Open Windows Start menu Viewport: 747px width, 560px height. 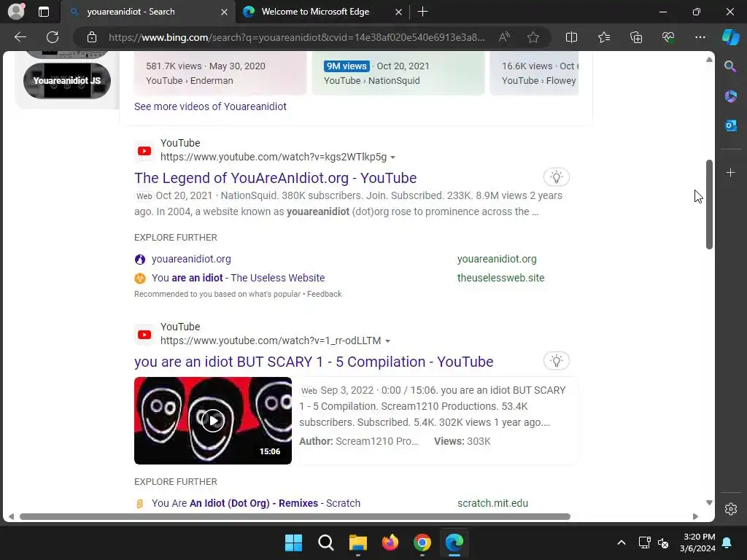293,542
